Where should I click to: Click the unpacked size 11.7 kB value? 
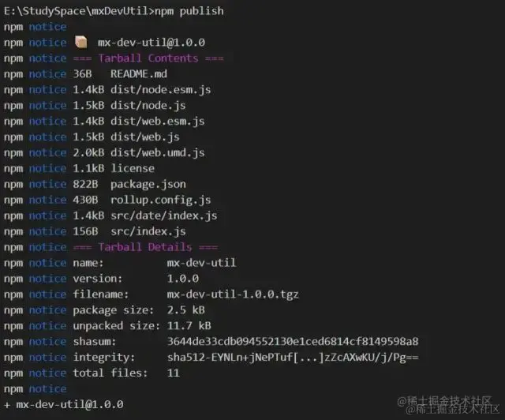(x=189, y=326)
